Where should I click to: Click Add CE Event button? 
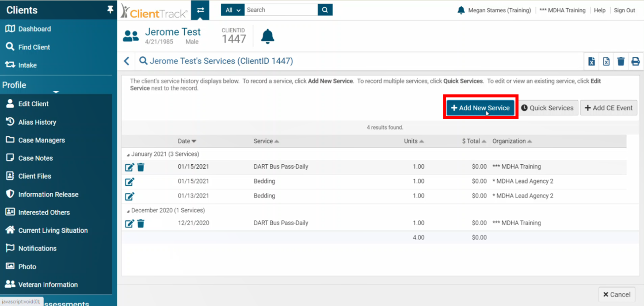coord(608,108)
